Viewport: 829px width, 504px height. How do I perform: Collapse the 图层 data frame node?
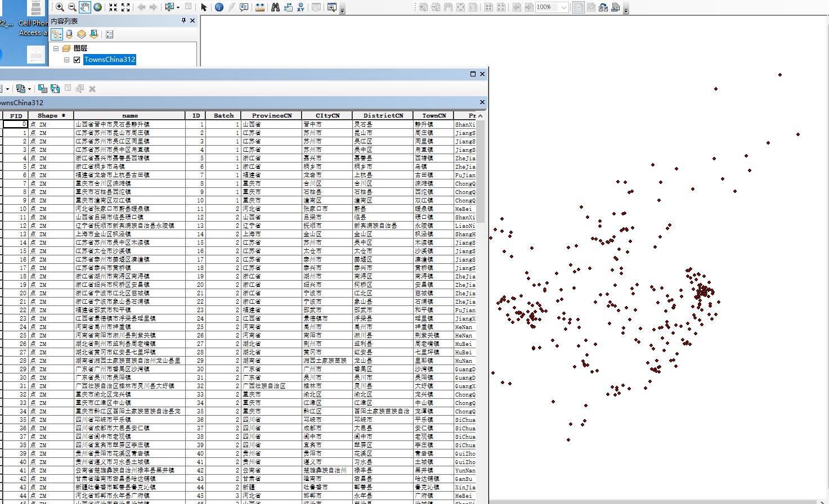point(56,48)
